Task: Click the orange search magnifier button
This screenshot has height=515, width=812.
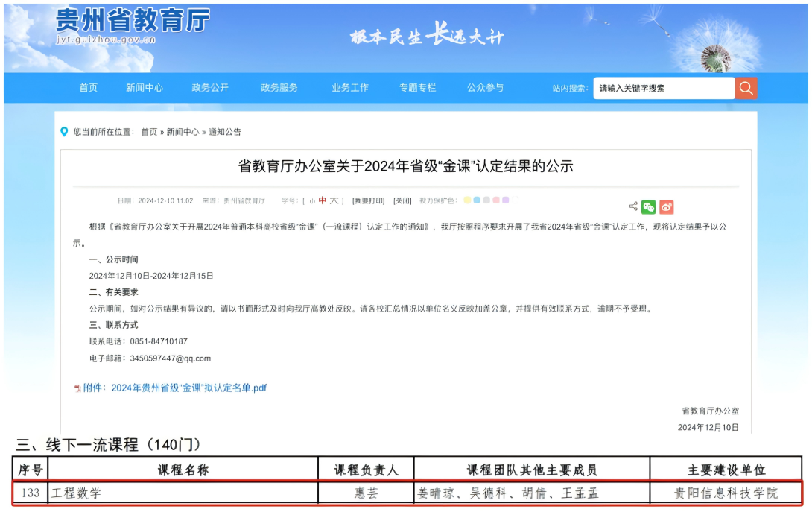Action: point(746,88)
